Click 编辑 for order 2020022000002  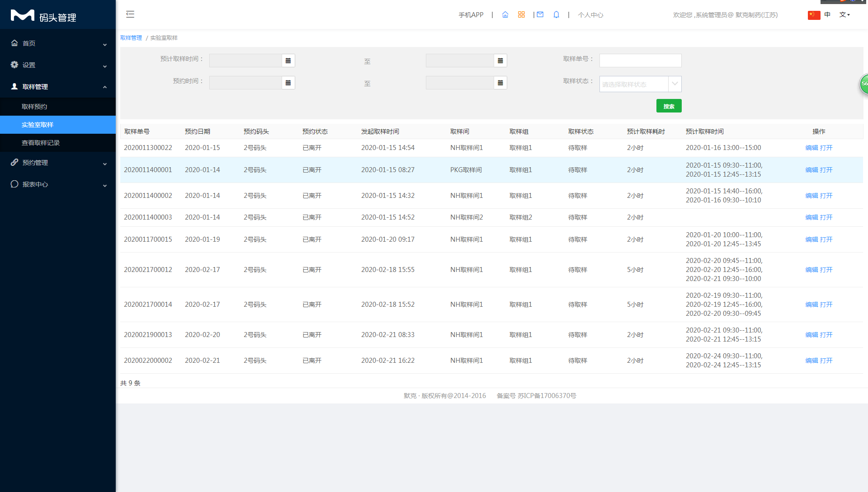click(x=811, y=361)
